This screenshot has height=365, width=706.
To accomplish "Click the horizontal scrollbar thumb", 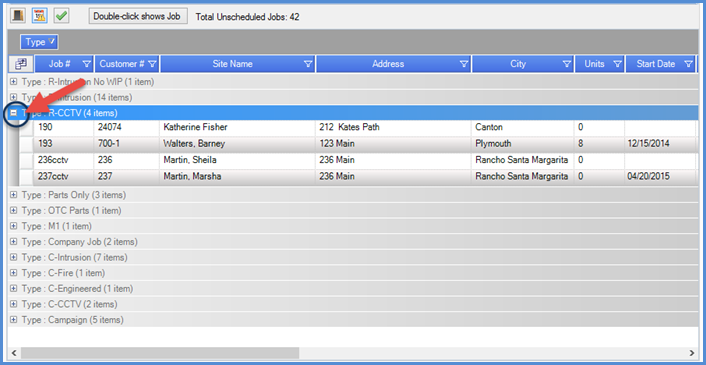I will point(160,353).
